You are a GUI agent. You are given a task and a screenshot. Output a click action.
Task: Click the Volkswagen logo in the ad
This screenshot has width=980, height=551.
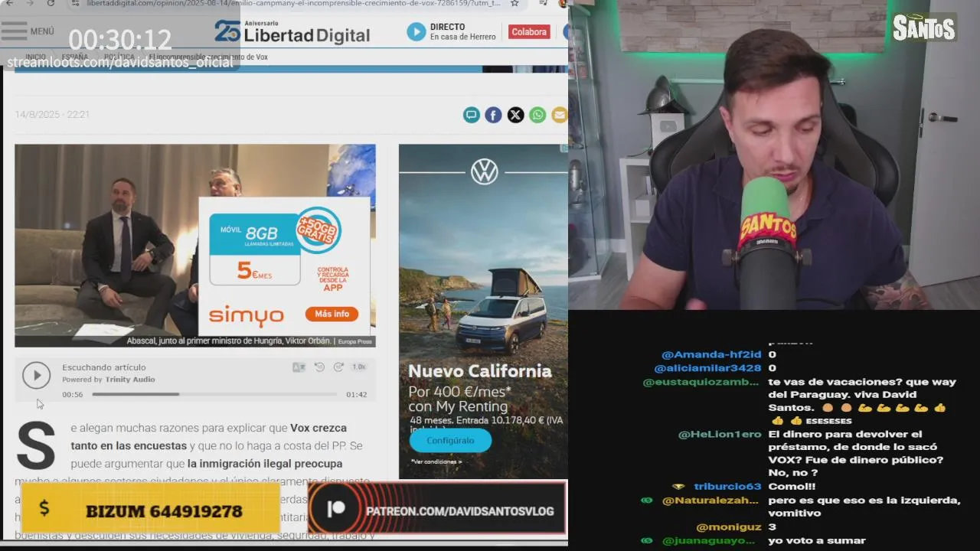484,172
